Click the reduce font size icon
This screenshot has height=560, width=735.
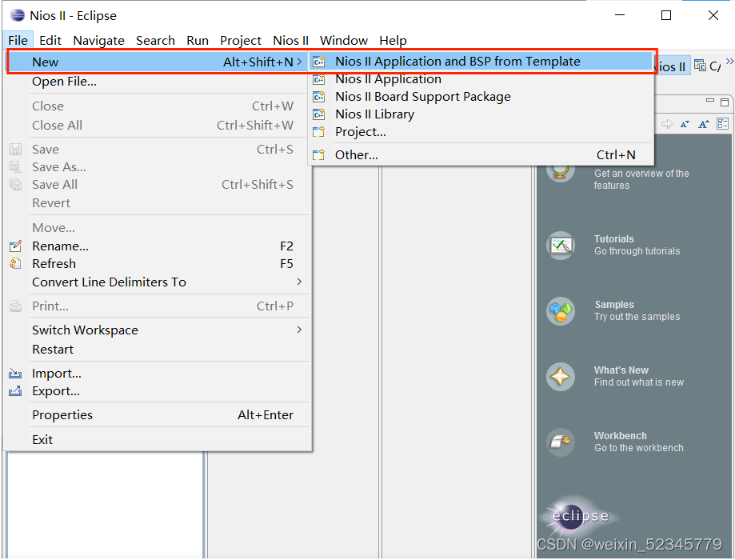[x=685, y=124]
